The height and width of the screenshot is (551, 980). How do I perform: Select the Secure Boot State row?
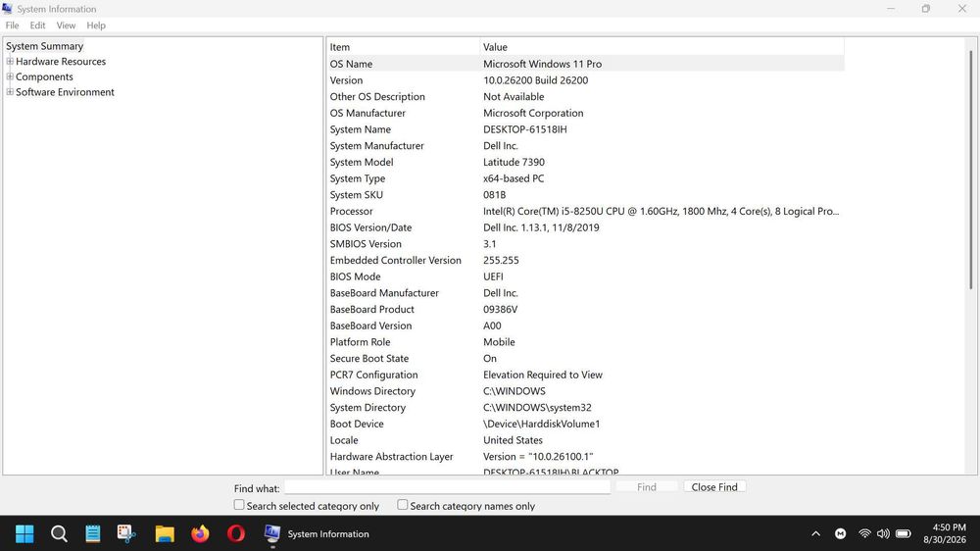click(586, 359)
